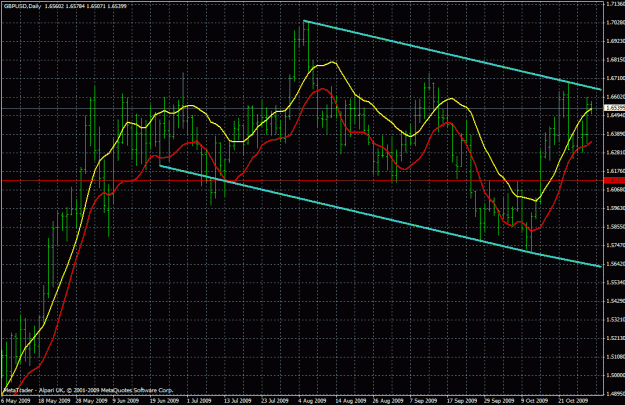Click the 13 Jul 2009 date label

tap(238, 400)
